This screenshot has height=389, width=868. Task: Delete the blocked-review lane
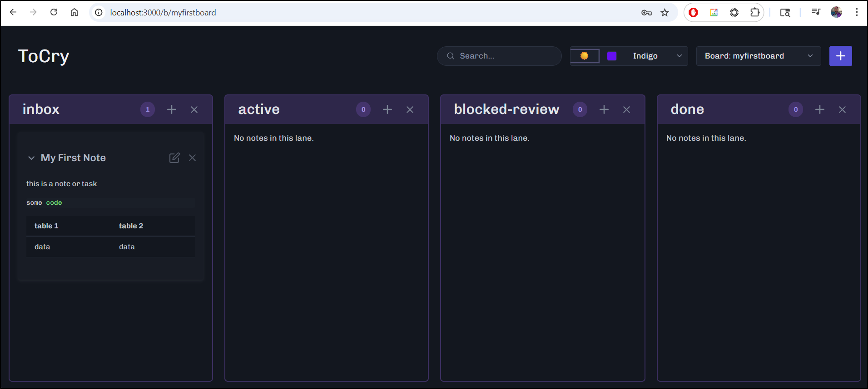tap(626, 109)
